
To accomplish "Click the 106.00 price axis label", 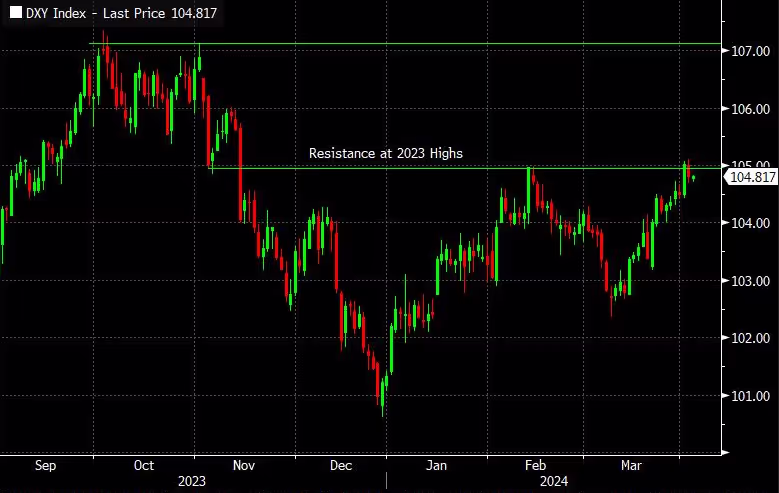I will [x=750, y=109].
